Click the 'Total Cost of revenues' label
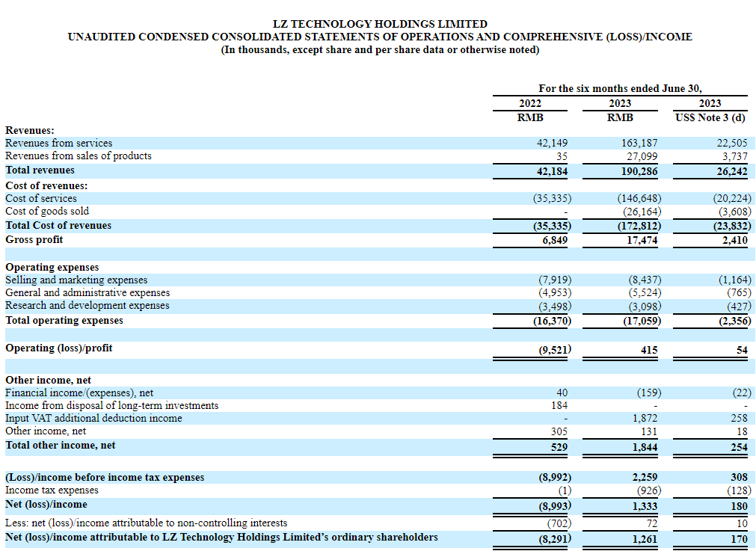 58,225
